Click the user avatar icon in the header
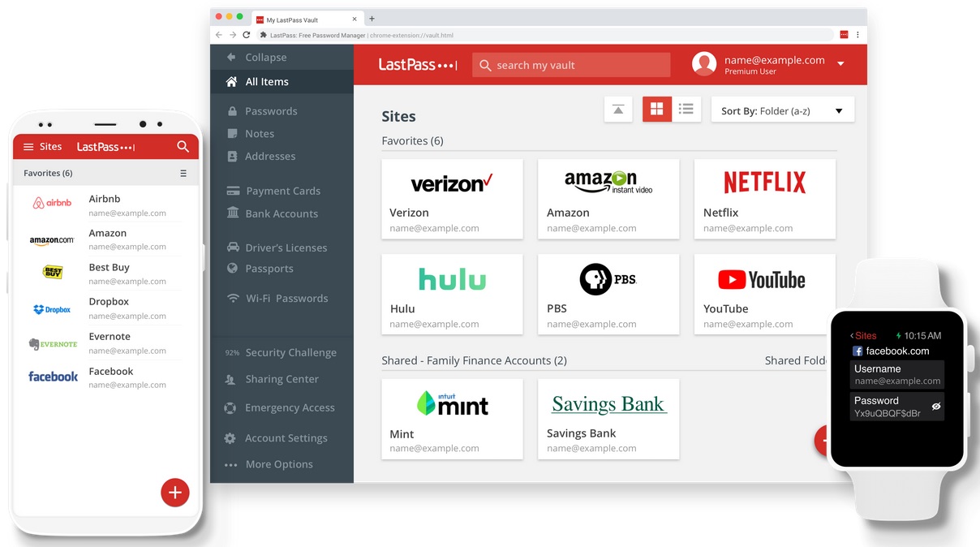 tap(704, 64)
